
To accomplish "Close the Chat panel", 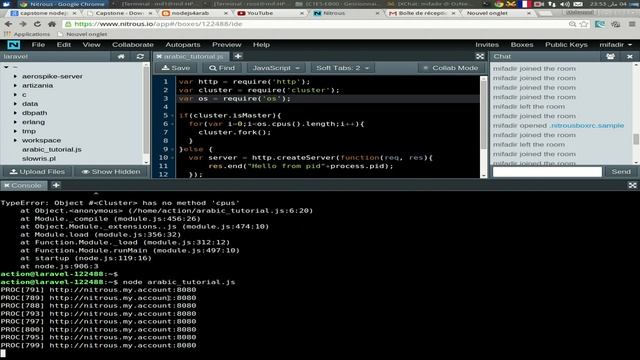I will [630, 56].
